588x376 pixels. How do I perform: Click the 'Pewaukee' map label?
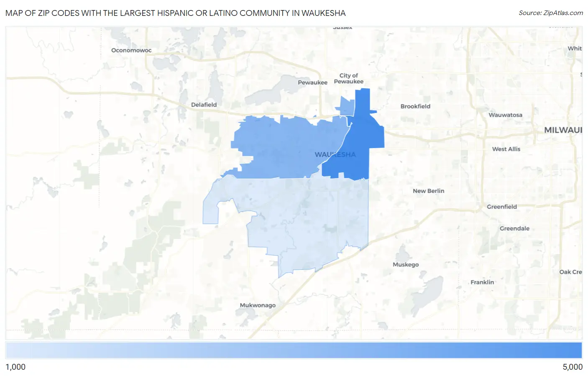pyautogui.click(x=312, y=82)
